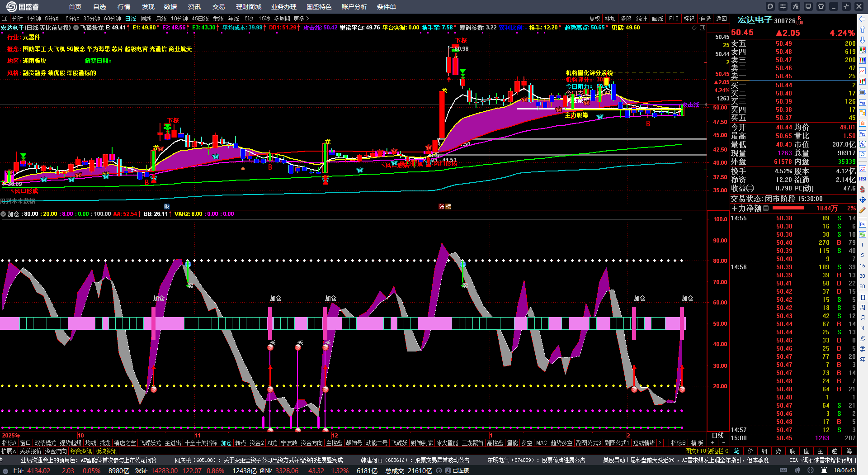Open the 账户分析 menu
This screenshot has height=475, width=868.
[354, 7]
